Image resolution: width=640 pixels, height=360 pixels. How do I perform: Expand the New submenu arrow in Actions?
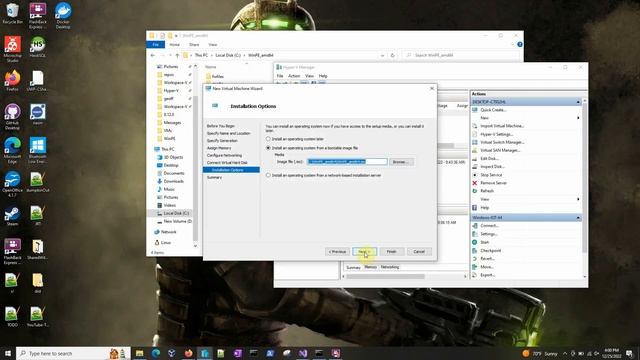pos(578,118)
